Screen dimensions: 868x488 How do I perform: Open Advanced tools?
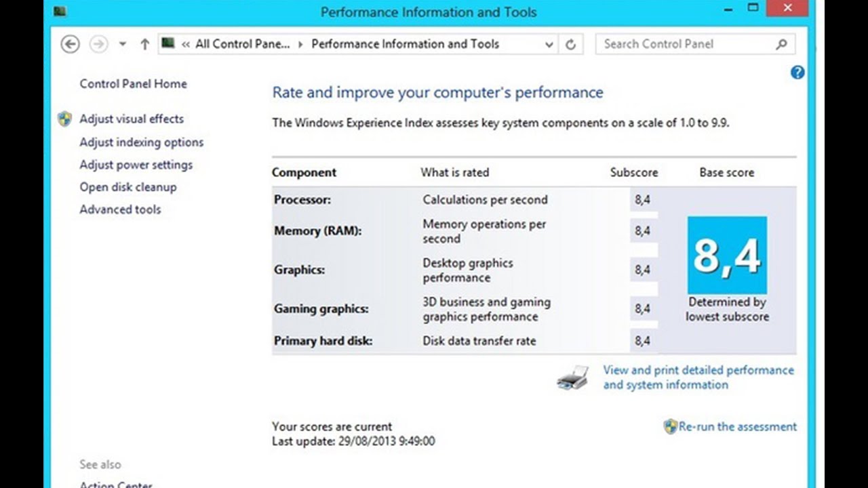[x=120, y=209]
